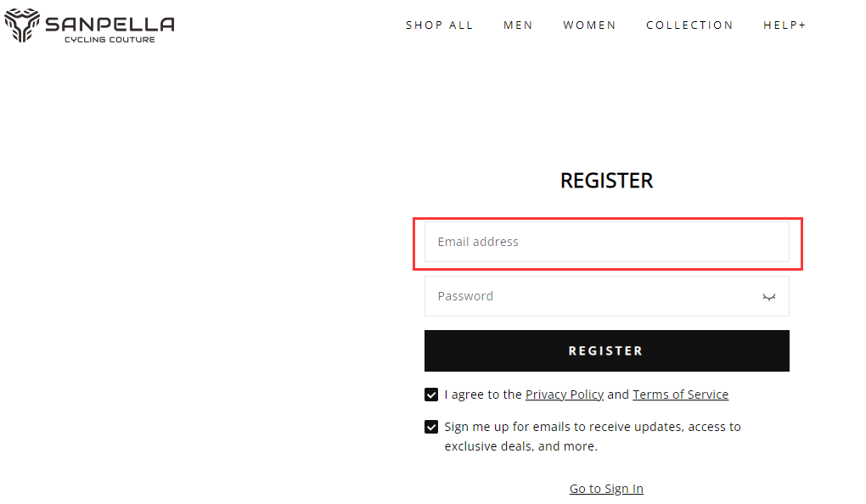The image size is (866, 504).
Task: Focus the Email address input field
Action: point(606,242)
